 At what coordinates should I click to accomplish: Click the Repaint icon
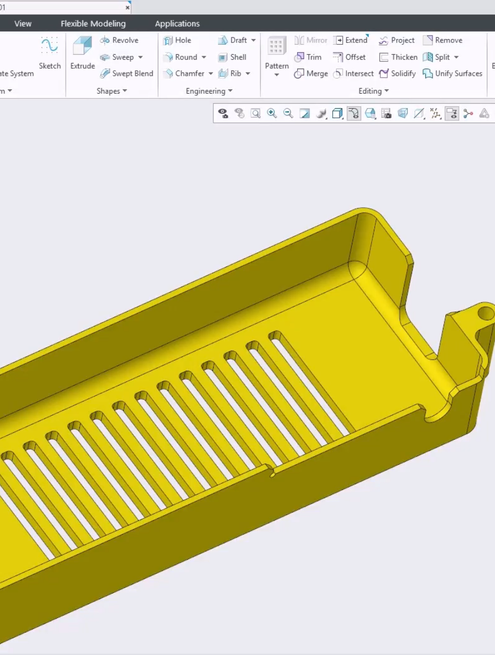pyautogui.click(x=305, y=113)
